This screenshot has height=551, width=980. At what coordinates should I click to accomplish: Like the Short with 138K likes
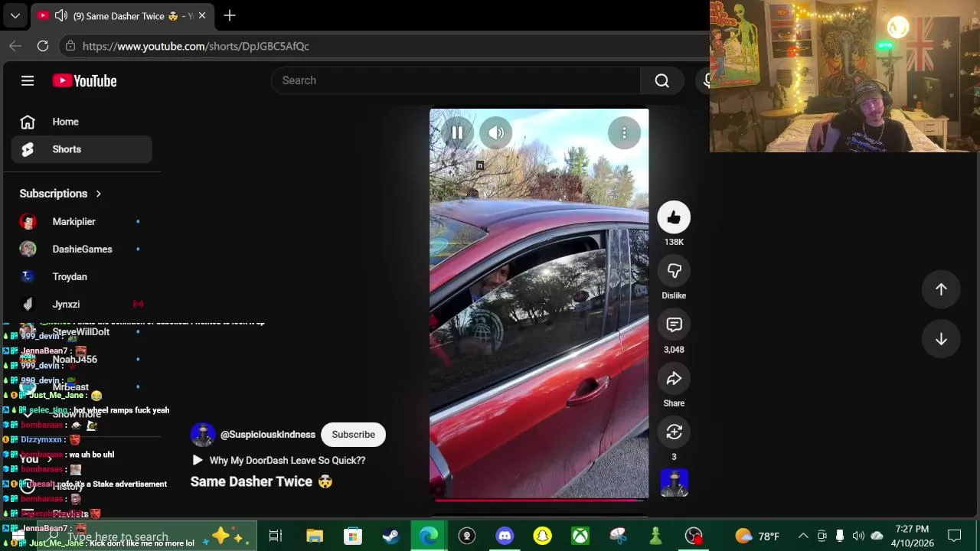point(674,218)
